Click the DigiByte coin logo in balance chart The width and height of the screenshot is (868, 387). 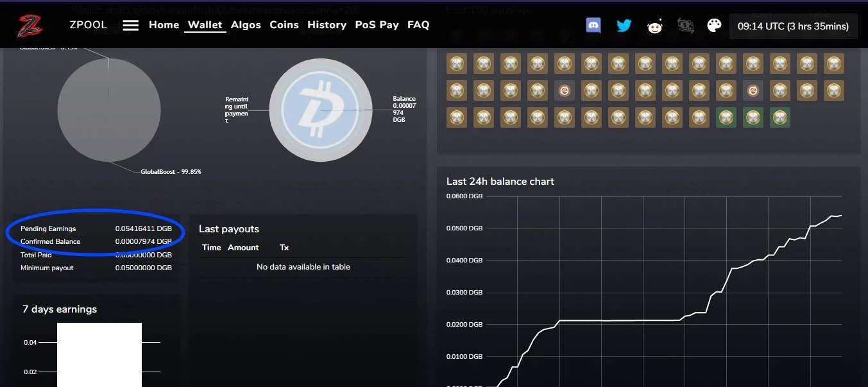(x=319, y=110)
